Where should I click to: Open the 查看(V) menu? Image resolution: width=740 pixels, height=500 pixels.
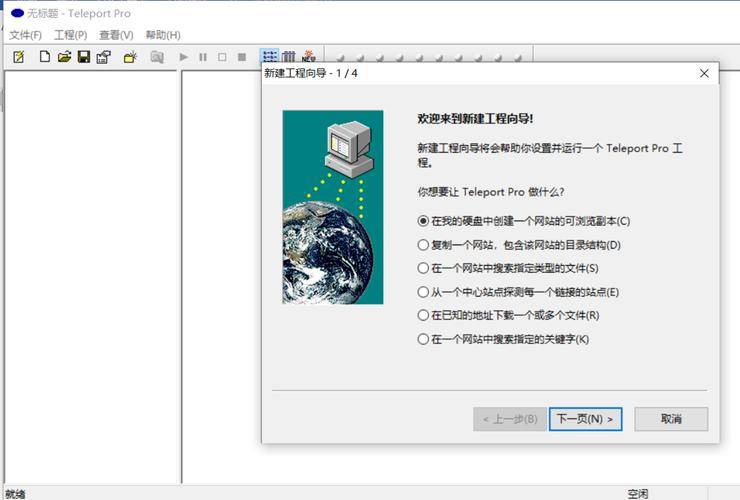[x=116, y=35]
